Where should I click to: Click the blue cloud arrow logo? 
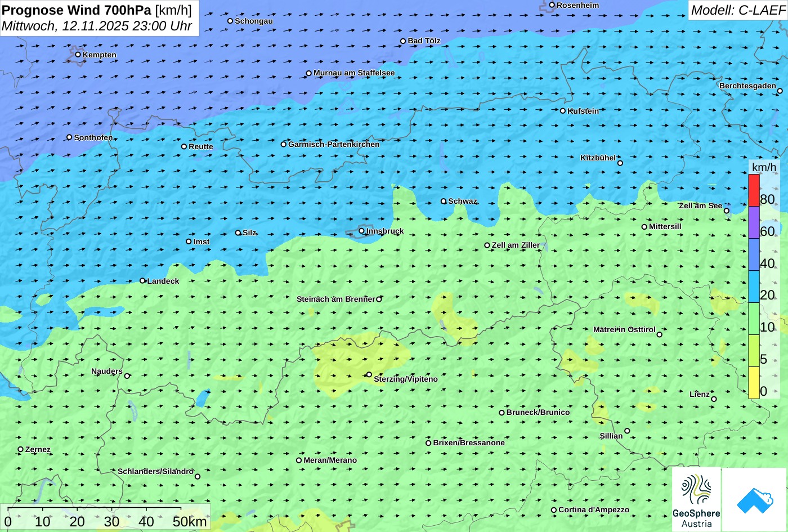[754, 500]
